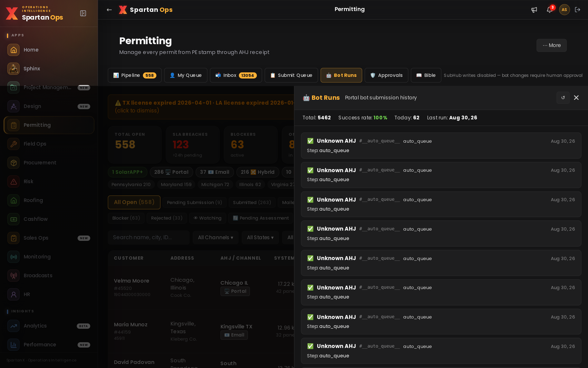
Task: Open the Sales Ops icon
Action: coord(13,238)
